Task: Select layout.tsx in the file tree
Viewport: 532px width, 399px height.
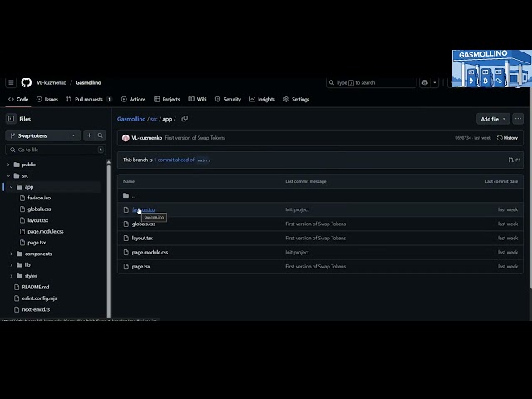Action: 37,220
